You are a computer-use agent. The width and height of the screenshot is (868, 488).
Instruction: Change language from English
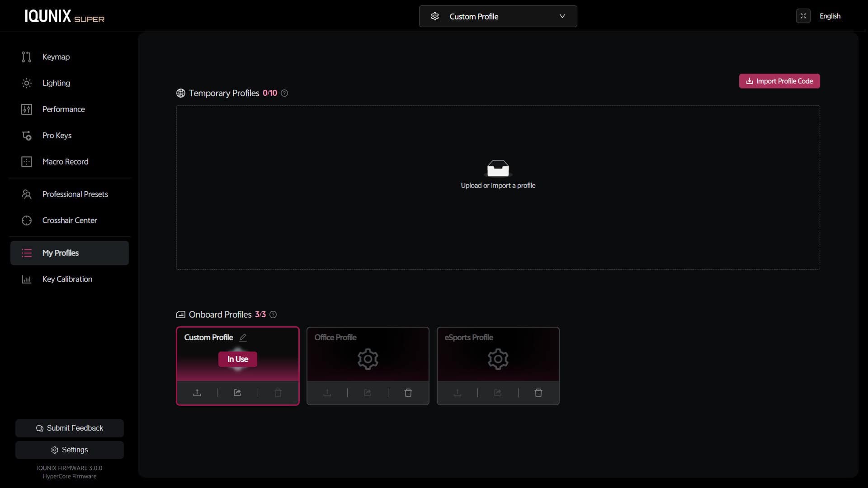830,16
